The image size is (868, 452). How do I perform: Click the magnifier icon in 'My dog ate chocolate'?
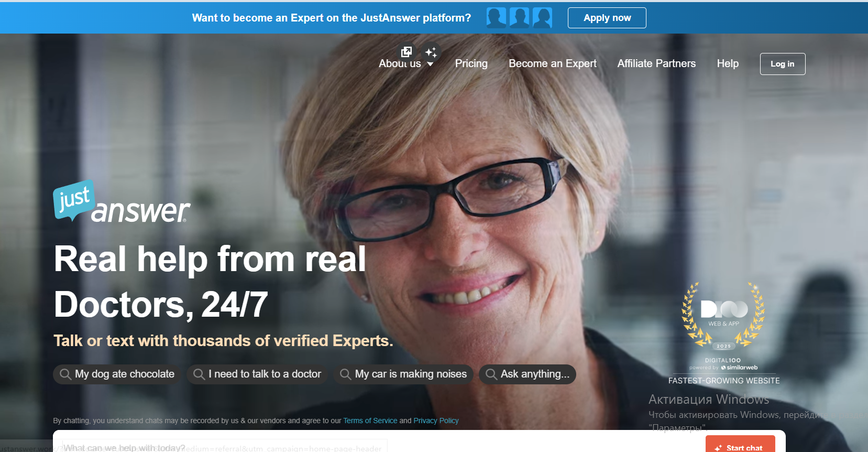[x=65, y=374]
